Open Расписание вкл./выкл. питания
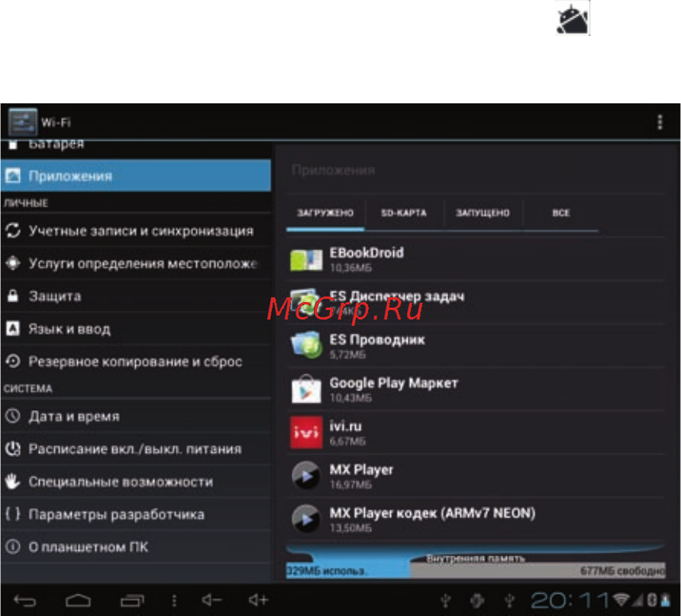The image size is (681, 616). click(136, 449)
